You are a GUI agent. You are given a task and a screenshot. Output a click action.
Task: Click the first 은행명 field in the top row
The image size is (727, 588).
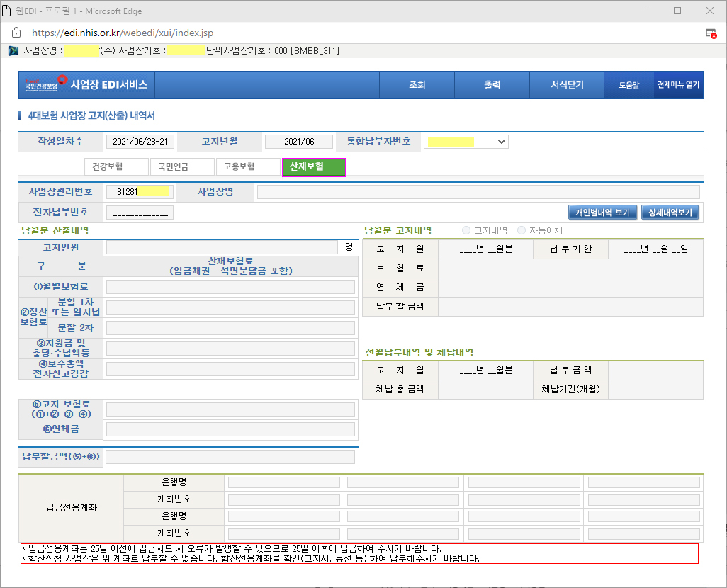click(x=283, y=482)
